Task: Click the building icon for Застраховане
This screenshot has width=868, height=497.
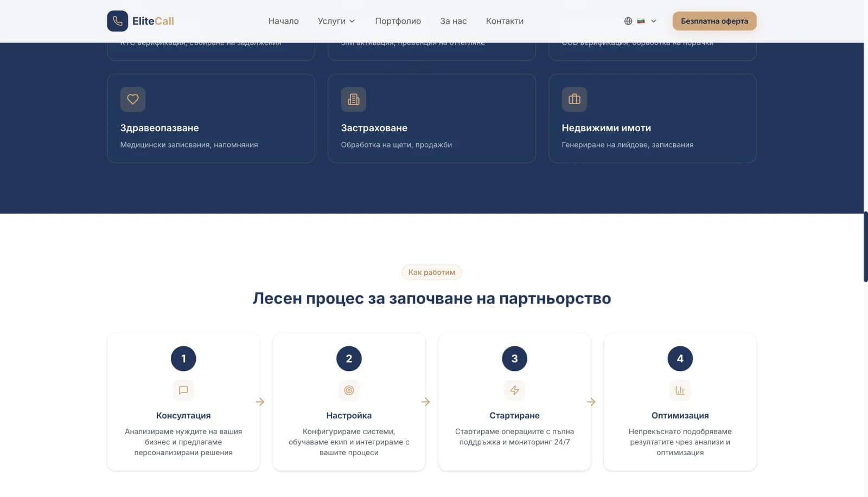Action: 354,99
